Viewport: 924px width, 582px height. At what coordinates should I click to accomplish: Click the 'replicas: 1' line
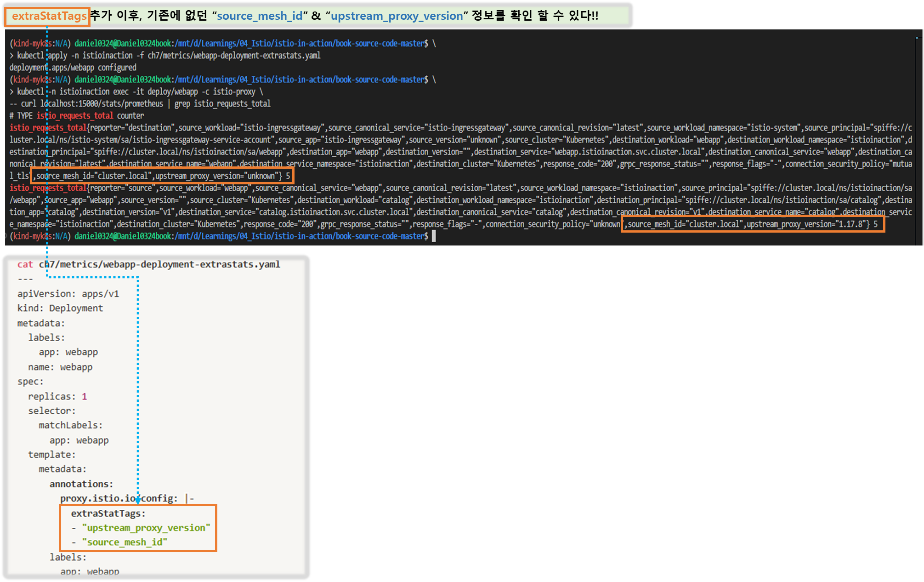[x=57, y=396]
